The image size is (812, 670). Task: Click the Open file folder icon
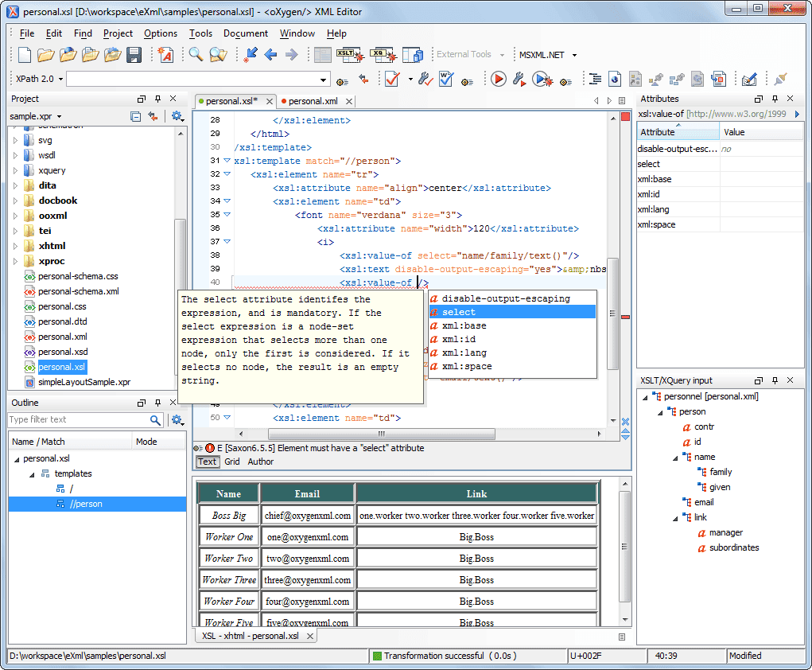[x=45, y=54]
